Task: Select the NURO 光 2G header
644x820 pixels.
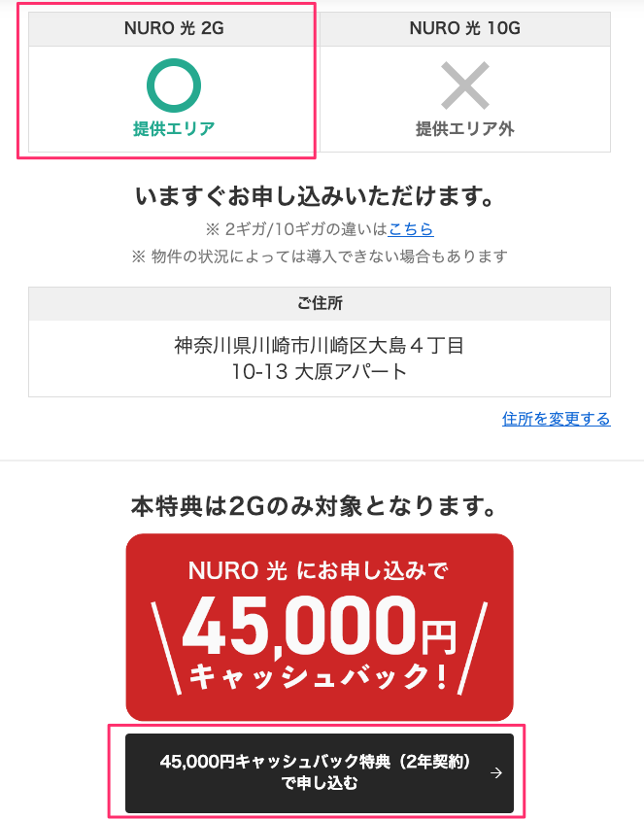Action: (174, 28)
